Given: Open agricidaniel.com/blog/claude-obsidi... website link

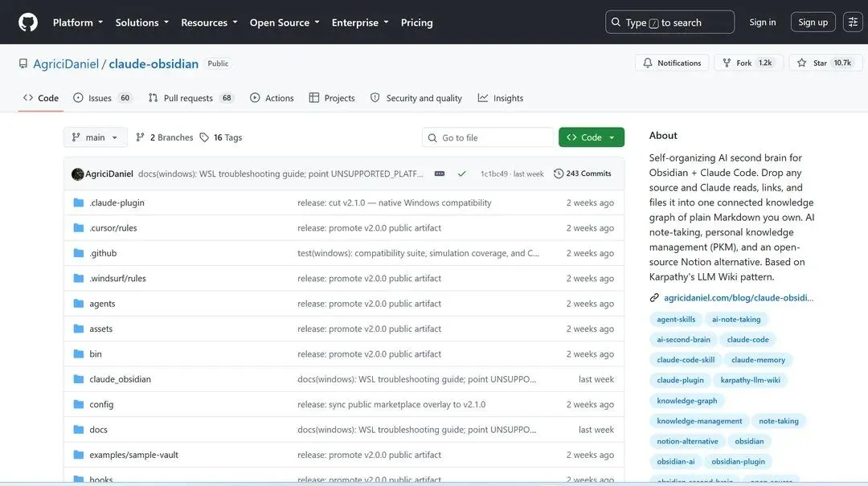Looking at the screenshot, I should pyautogui.click(x=739, y=298).
